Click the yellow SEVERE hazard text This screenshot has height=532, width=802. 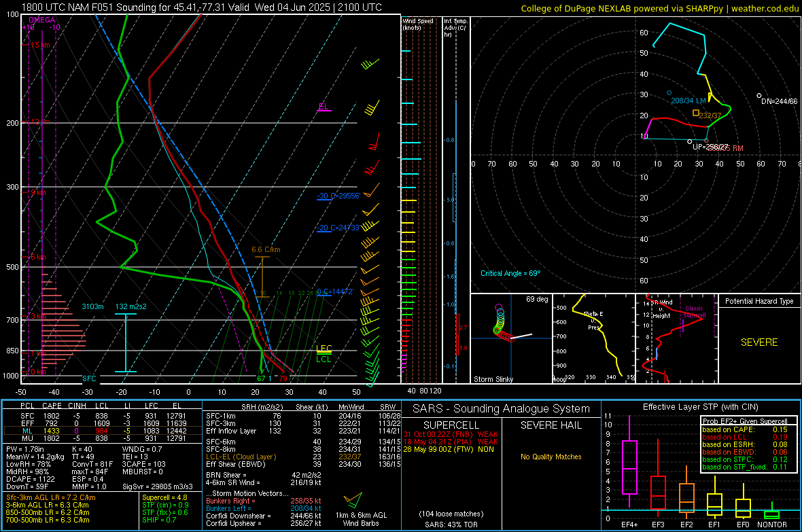(x=759, y=342)
